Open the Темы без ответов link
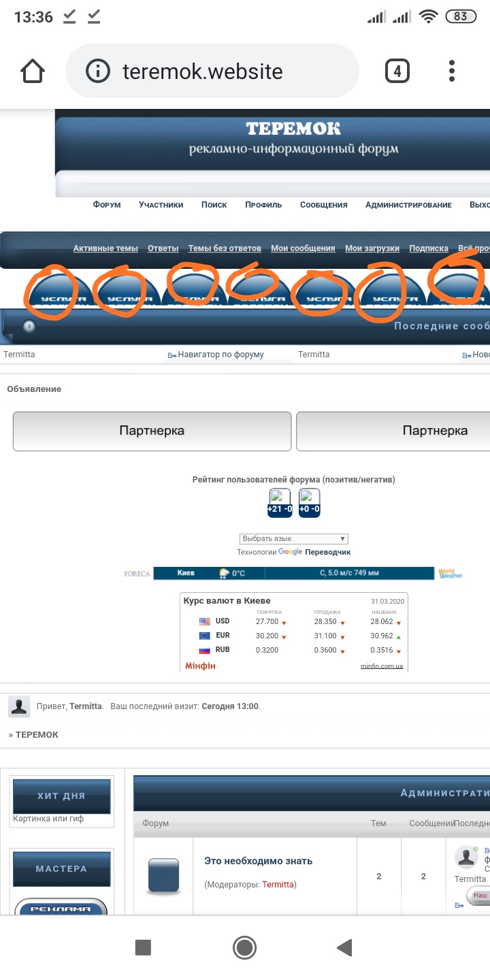490x980 pixels. coord(225,248)
